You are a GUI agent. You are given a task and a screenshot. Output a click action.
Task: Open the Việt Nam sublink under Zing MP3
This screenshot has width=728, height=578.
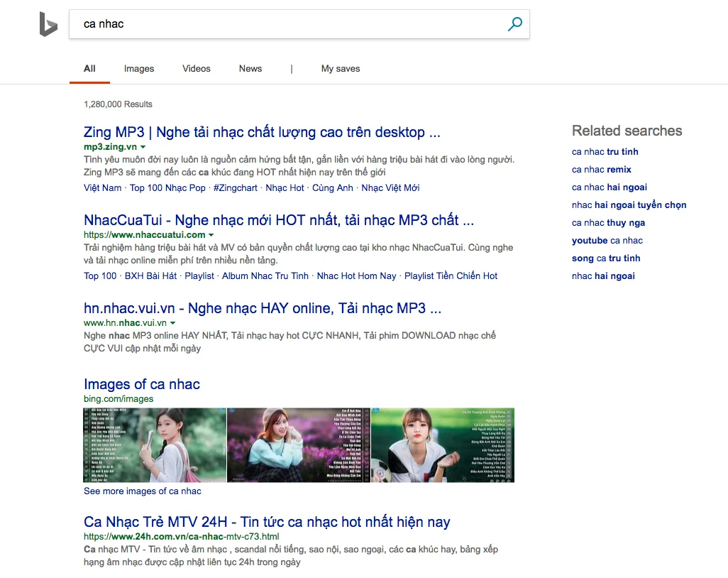coord(102,187)
